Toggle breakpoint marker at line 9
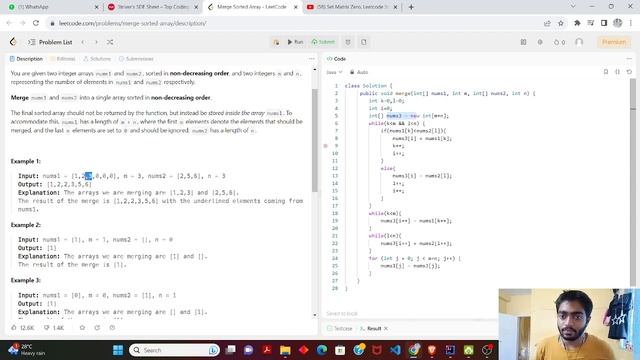The width and height of the screenshot is (640, 360). (326, 146)
